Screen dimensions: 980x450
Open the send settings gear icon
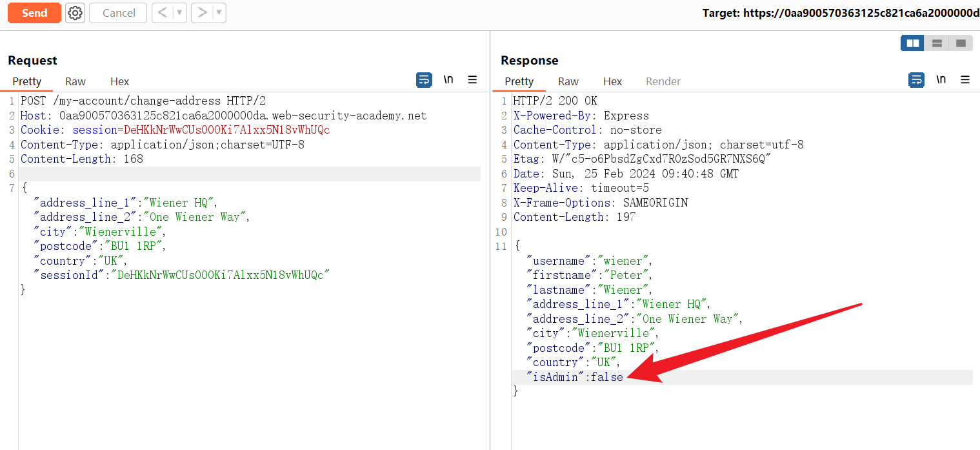(x=75, y=13)
